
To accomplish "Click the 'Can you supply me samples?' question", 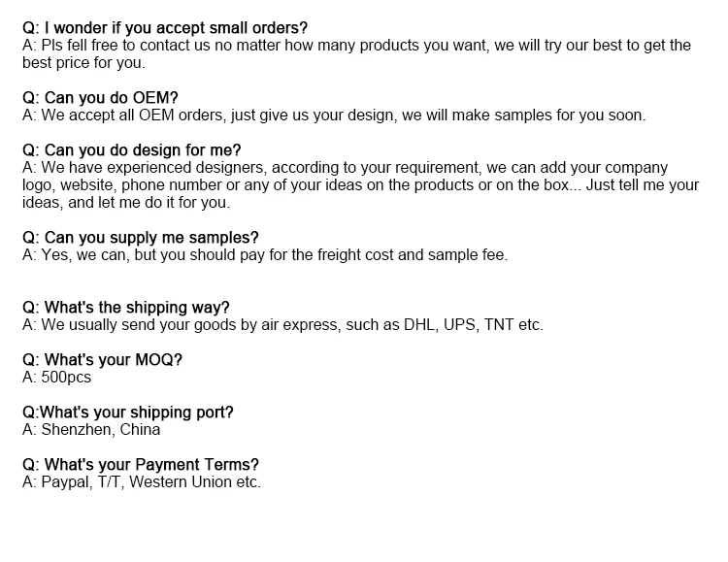I will 140,238.
